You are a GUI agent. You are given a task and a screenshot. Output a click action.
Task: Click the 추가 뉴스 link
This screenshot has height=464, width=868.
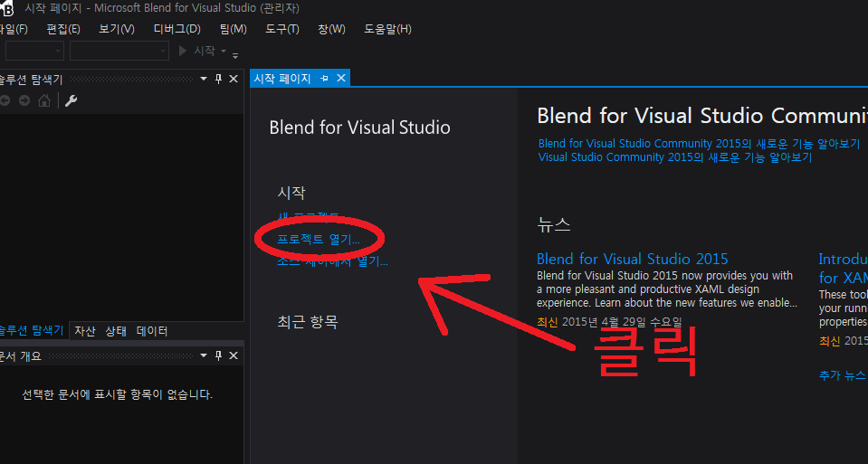[842, 375]
